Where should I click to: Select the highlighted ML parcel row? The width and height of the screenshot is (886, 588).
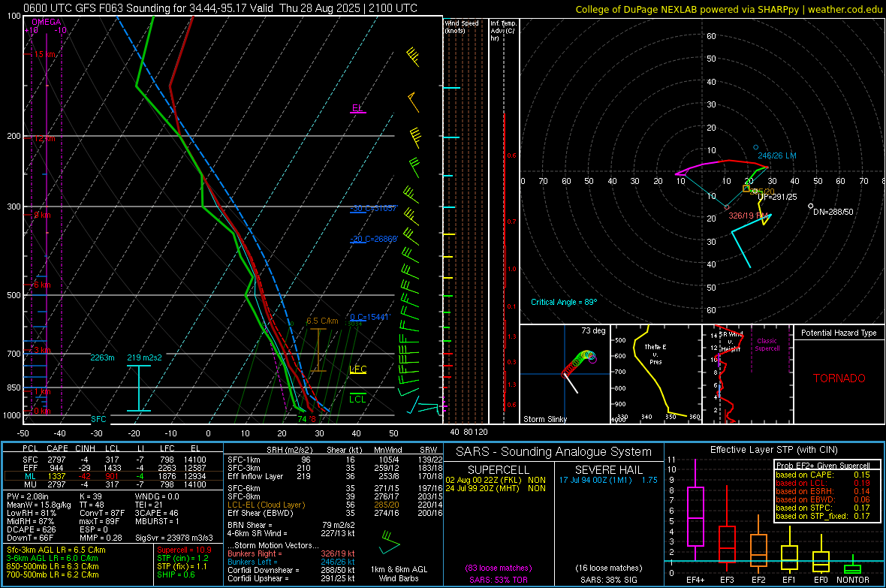point(113,476)
